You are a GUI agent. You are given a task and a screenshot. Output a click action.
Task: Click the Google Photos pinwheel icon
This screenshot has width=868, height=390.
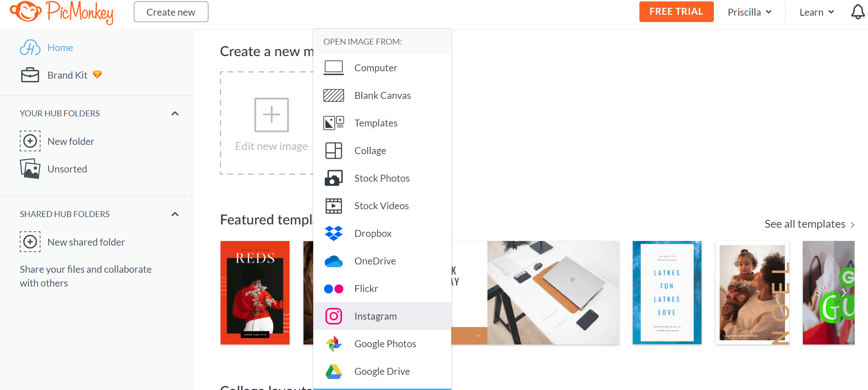(x=333, y=344)
